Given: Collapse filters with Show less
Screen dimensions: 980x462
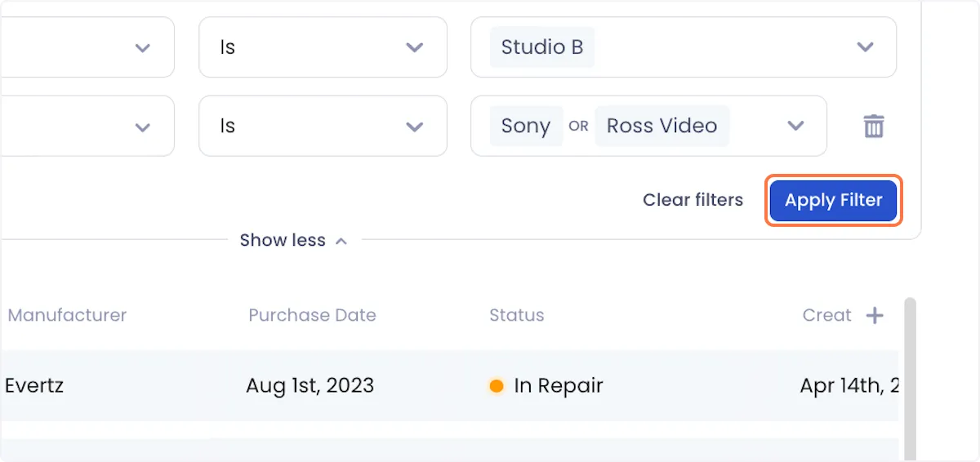Looking at the screenshot, I should 294,241.
